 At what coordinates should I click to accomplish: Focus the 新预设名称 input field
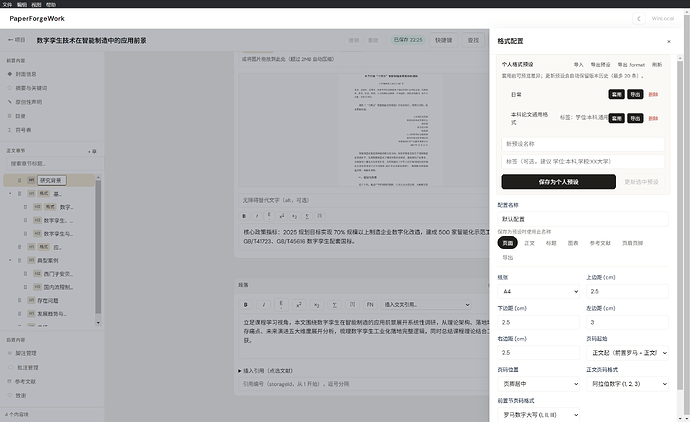coord(583,144)
